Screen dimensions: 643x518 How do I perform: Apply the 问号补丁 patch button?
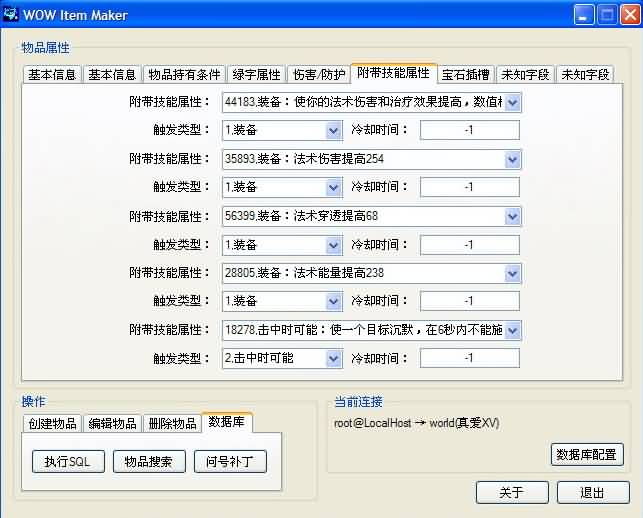[230, 461]
